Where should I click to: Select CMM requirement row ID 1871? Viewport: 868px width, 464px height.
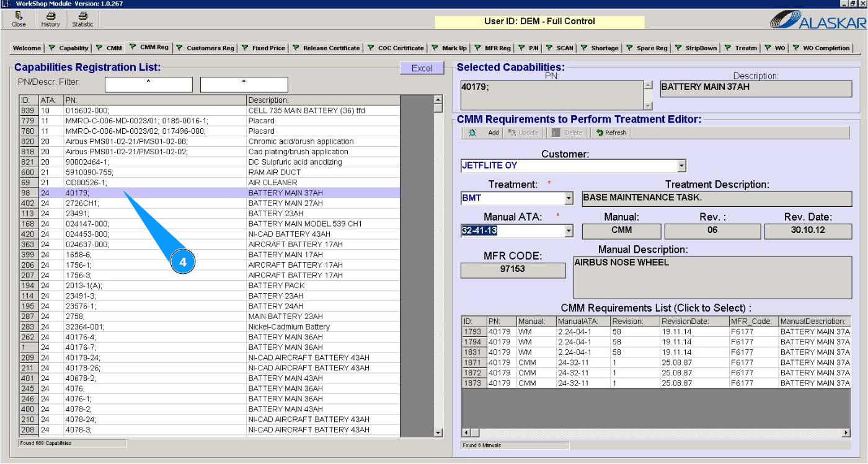point(620,362)
